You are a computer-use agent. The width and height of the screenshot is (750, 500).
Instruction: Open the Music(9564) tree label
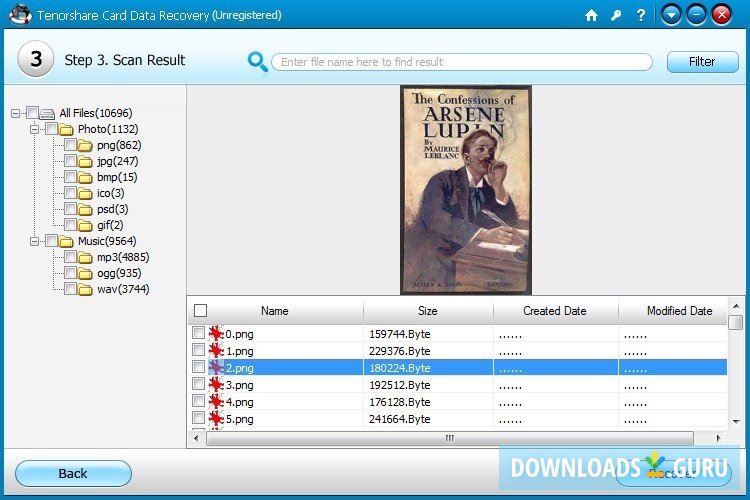(x=107, y=241)
